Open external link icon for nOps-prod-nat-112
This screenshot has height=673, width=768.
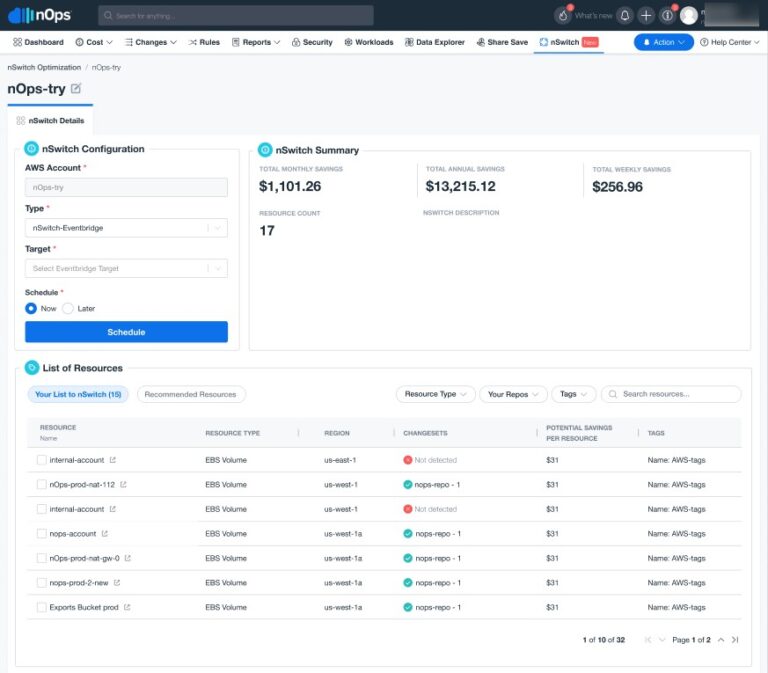(123, 485)
